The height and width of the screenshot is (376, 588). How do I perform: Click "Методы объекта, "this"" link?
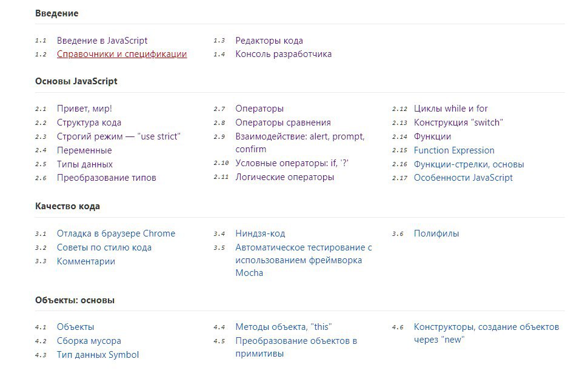(x=283, y=327)
